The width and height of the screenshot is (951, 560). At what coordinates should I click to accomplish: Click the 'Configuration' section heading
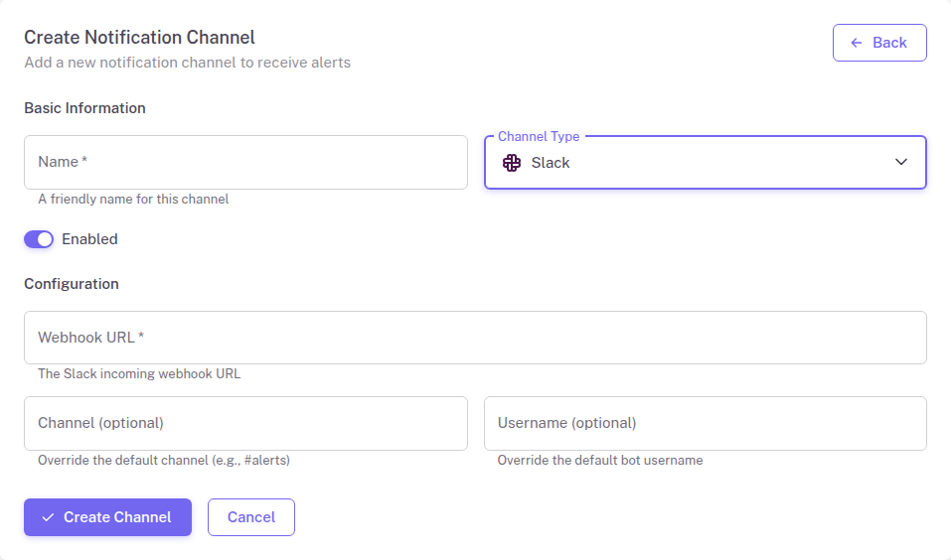tap(72, 284)
